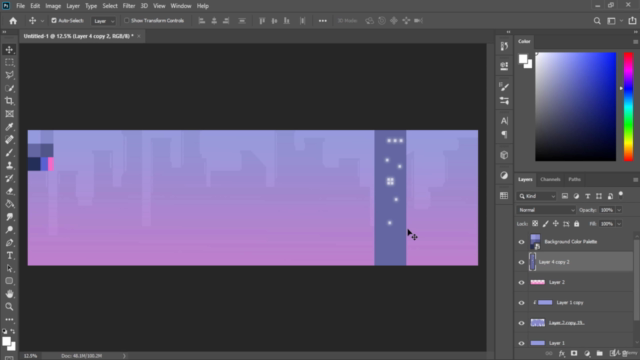Open the Image menu
Viewport: 640px width, 360px height.
click(x=53, y=6)
